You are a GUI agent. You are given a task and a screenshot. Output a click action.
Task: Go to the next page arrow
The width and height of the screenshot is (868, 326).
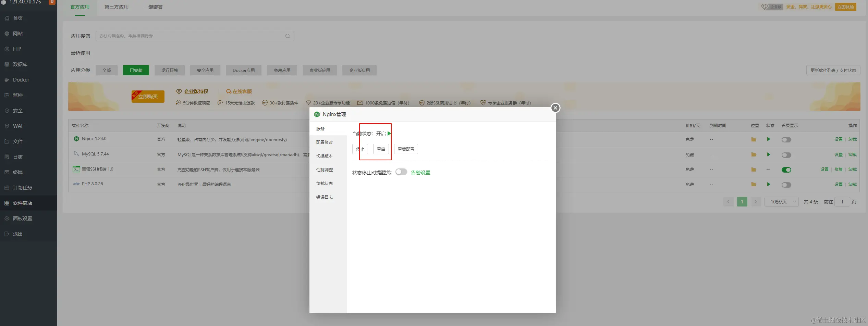pyautogui.click(x=756, y=202)
